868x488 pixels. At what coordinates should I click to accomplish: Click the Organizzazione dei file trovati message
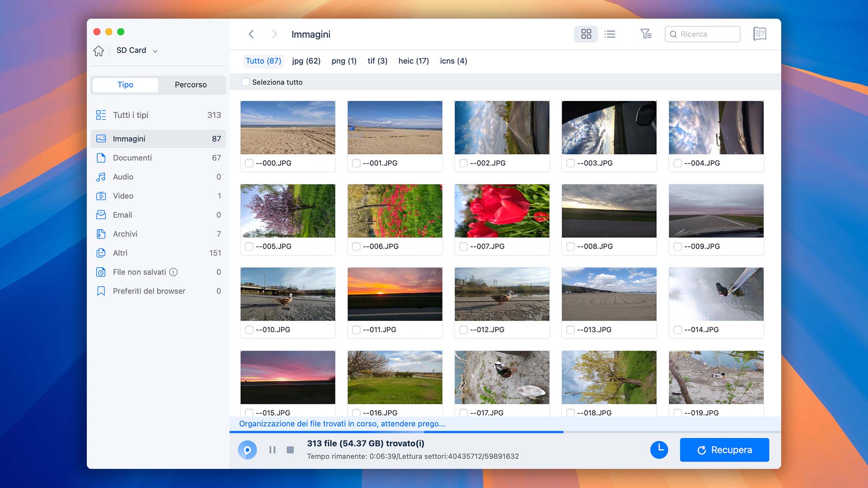coord(342,424)
